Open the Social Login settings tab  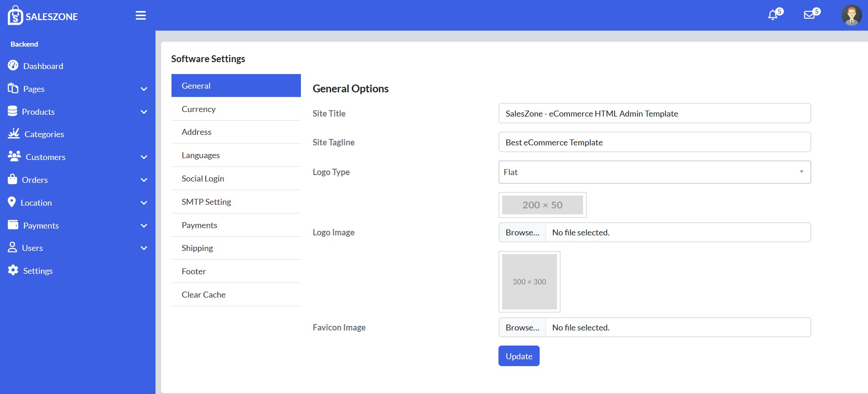[236, 179]
